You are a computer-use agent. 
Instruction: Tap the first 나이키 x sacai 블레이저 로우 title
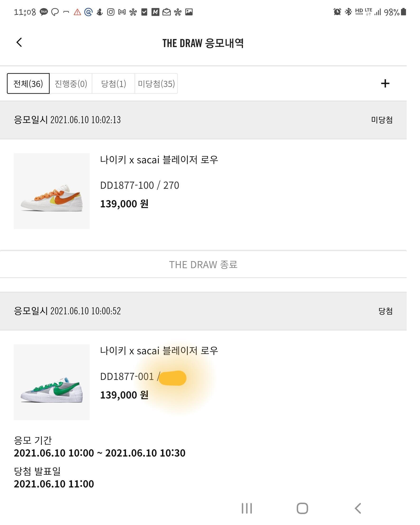(159, 160)
